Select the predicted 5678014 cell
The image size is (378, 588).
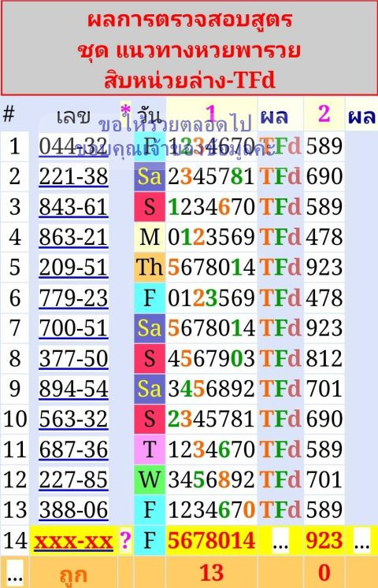[212, 540]
